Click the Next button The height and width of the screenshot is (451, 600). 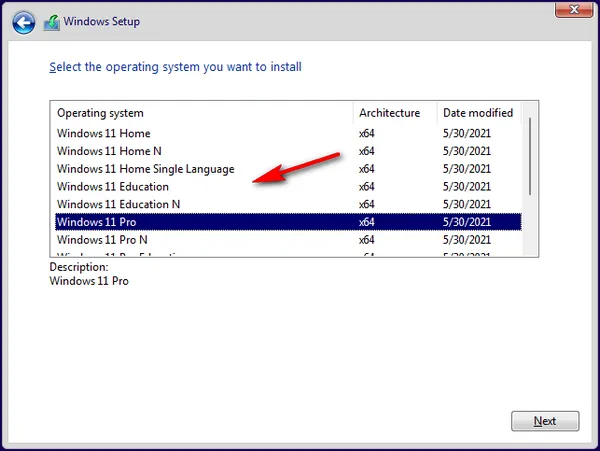click(x=545, y=421)
